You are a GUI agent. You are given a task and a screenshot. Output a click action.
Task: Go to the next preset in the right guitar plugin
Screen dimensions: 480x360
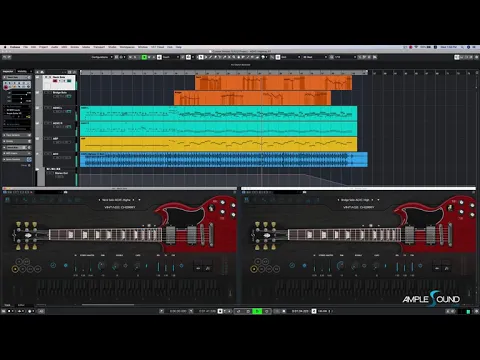tap(373, 200)
